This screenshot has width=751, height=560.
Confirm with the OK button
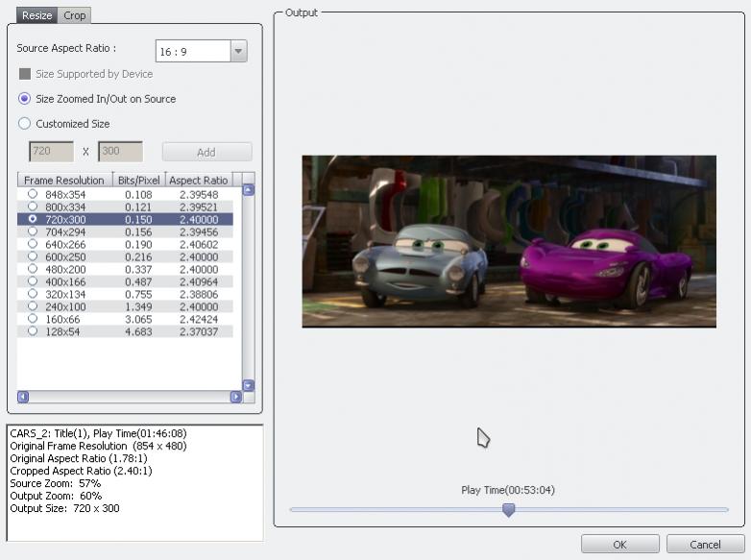(620, 545)
